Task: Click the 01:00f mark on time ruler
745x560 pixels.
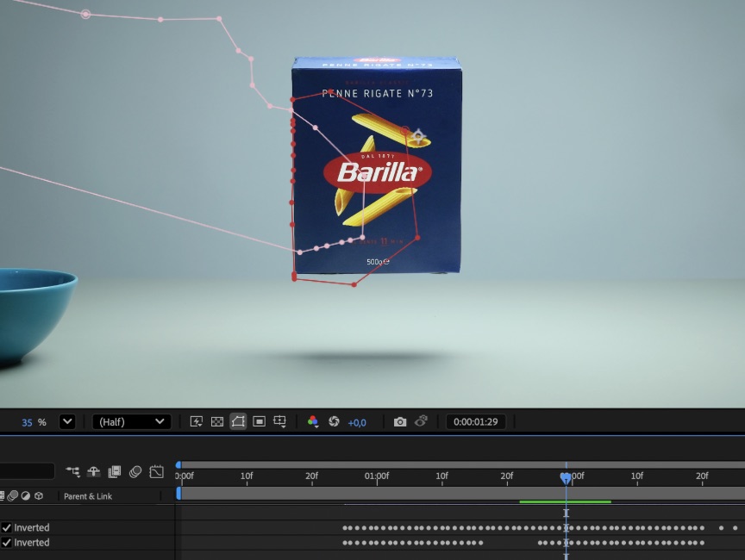Action: 377,476
